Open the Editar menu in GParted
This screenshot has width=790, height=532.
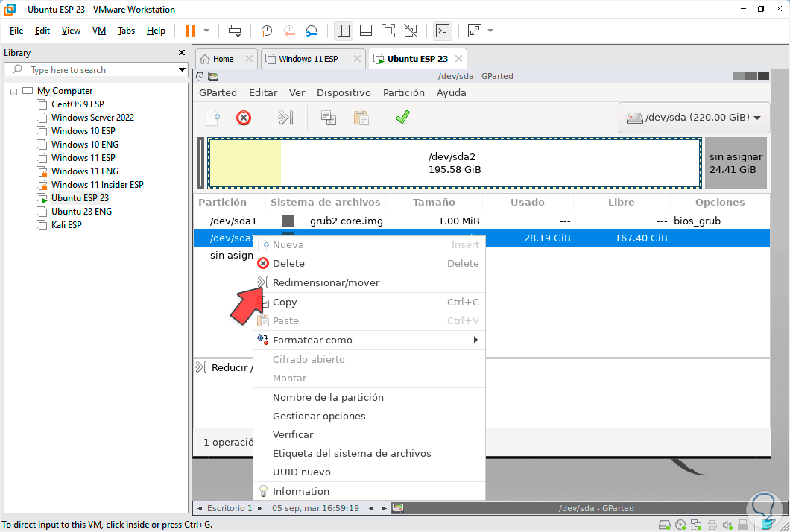pos(263,92)
